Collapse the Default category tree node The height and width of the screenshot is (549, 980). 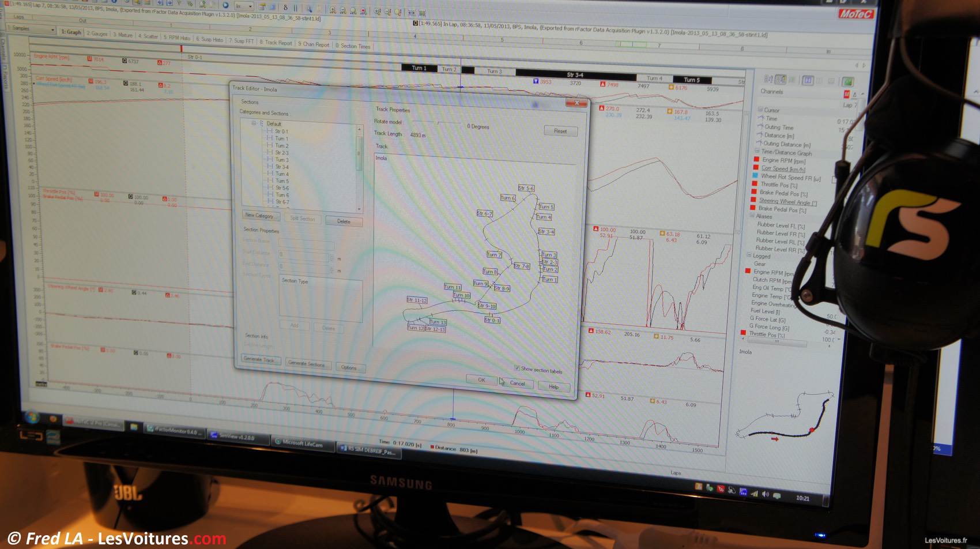tap(254, 123)
